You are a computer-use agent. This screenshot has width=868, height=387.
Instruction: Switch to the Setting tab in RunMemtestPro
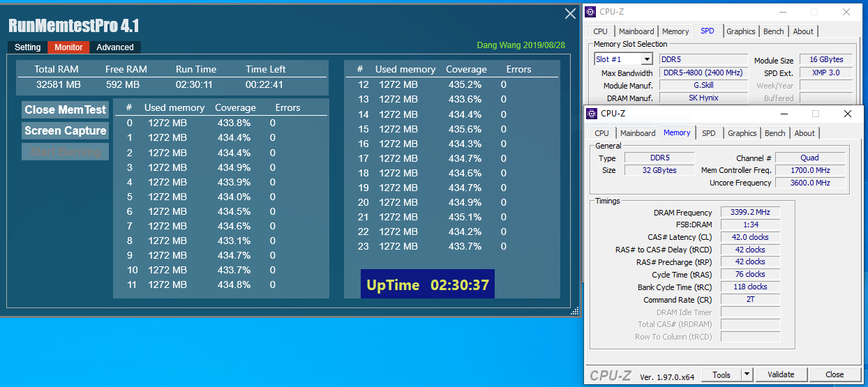click(28, 47)
